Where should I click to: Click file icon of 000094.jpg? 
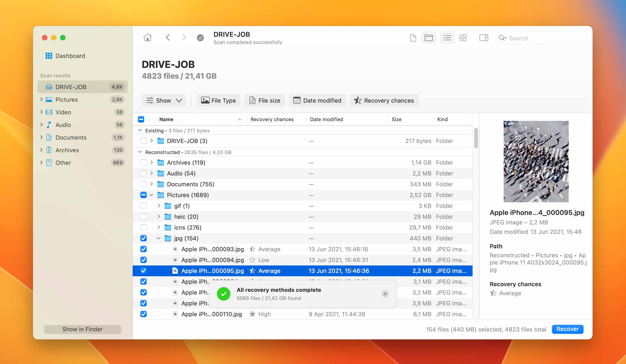[x=175, y=260]
